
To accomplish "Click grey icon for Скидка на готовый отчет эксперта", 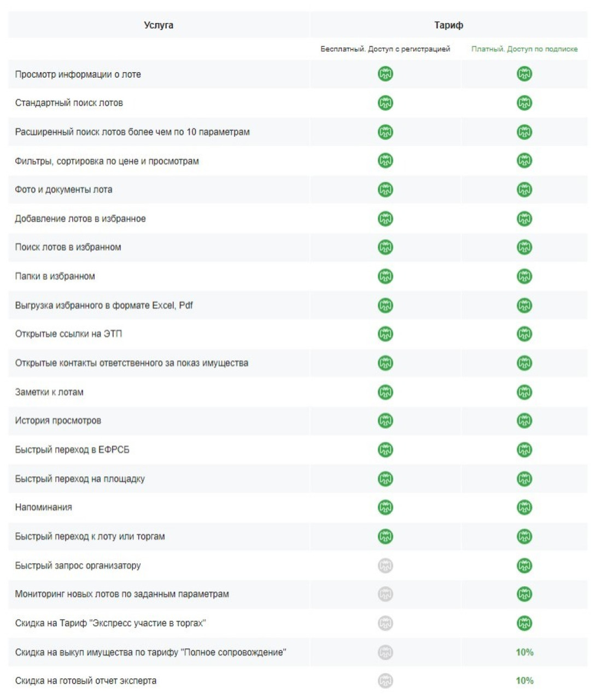I will click(385, 681).
